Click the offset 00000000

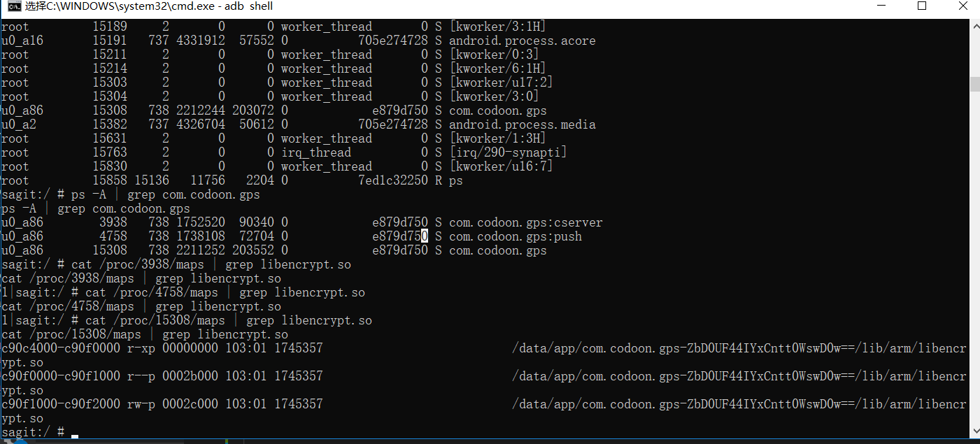click(190, 348)
